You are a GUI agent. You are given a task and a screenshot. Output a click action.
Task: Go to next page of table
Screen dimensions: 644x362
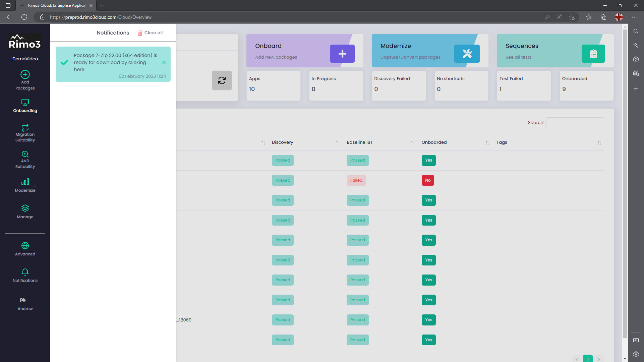(x=599, y=359)
